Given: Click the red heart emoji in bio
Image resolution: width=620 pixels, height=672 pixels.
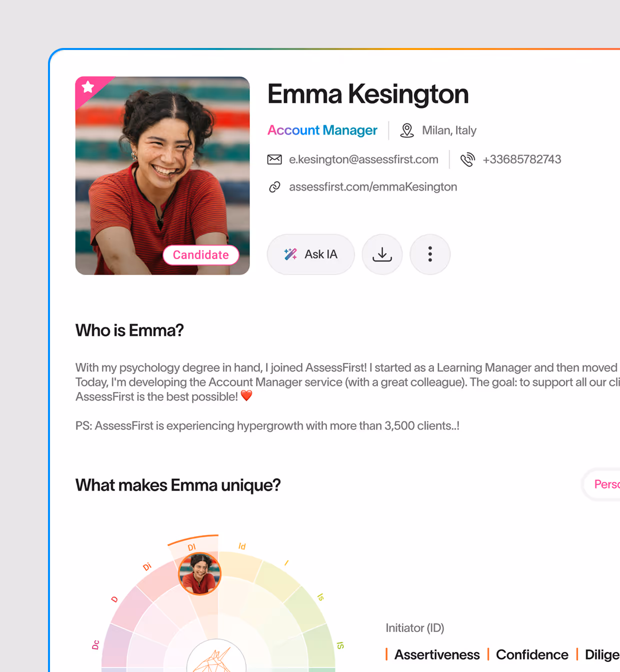Looking at the screenshot, I should [246, 396].
